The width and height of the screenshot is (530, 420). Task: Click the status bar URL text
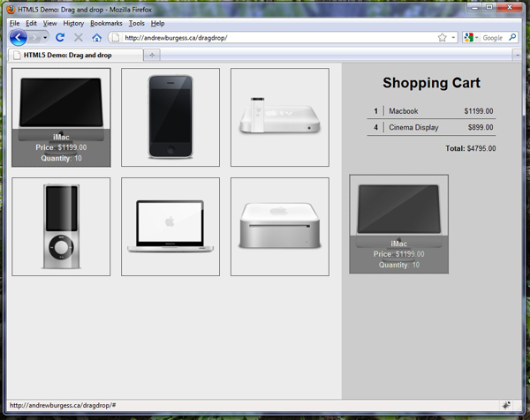point(63,405)
